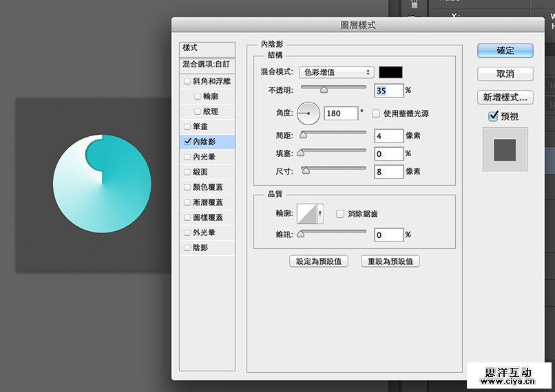Click the 間距 value field 4
This screenshot has width=555, height=392.
pos(388,136)
